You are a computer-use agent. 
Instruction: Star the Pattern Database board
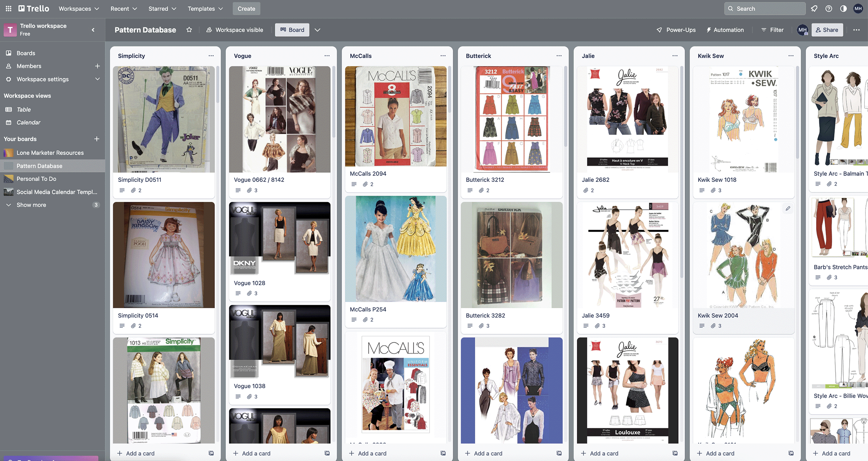click(x=189, y=30)
